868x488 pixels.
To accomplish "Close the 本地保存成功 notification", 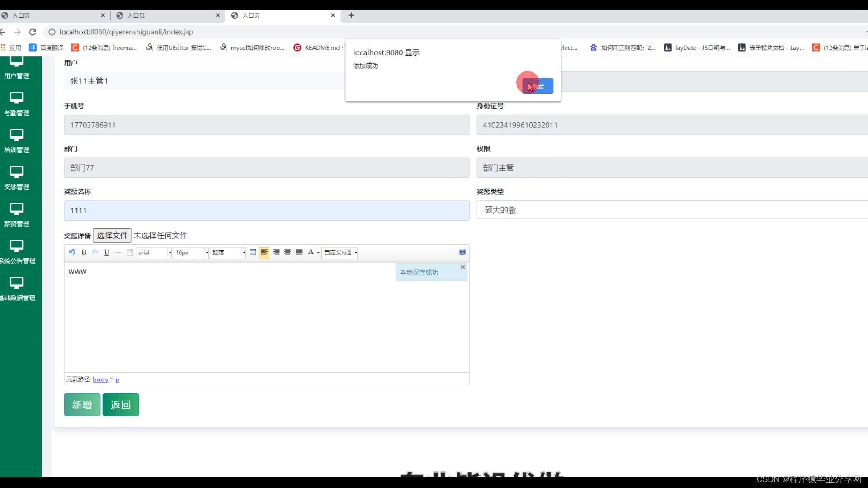I will pyautogui.click(x=462, y=267).
